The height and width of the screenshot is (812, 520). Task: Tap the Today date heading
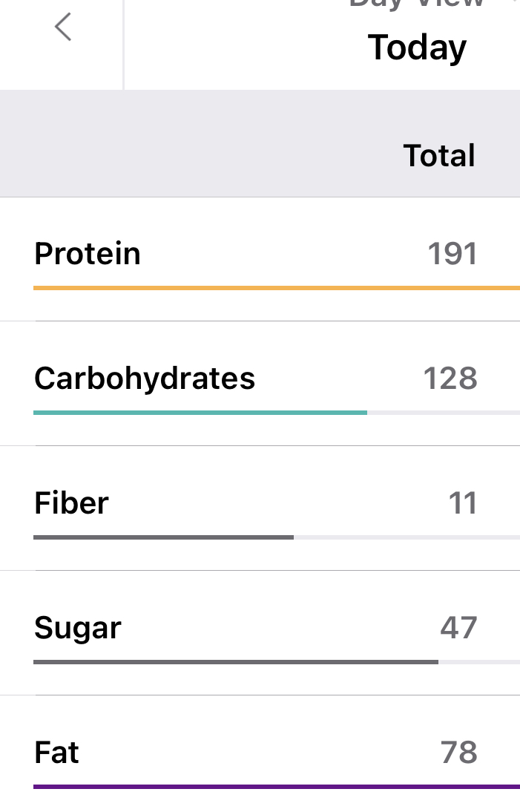coord(417,48)
